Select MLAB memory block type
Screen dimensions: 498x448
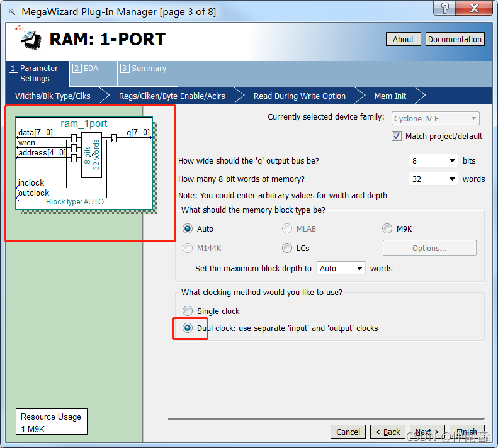click(287, 228)
